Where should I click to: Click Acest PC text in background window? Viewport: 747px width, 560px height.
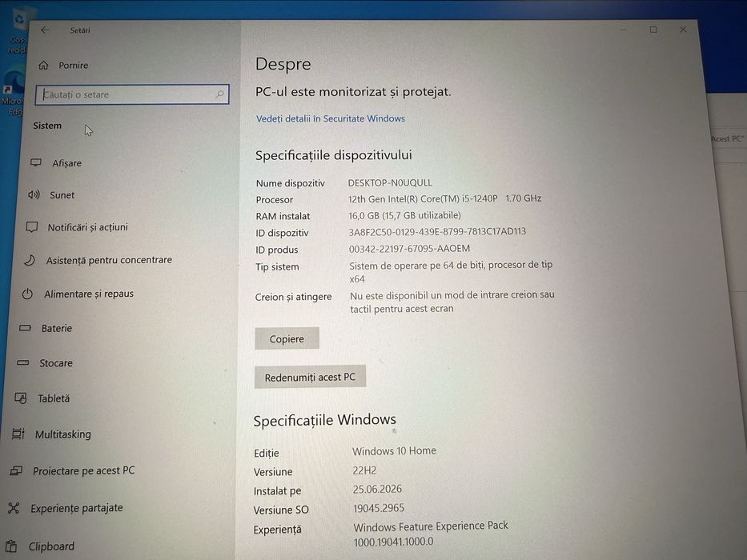coord(727,138)
